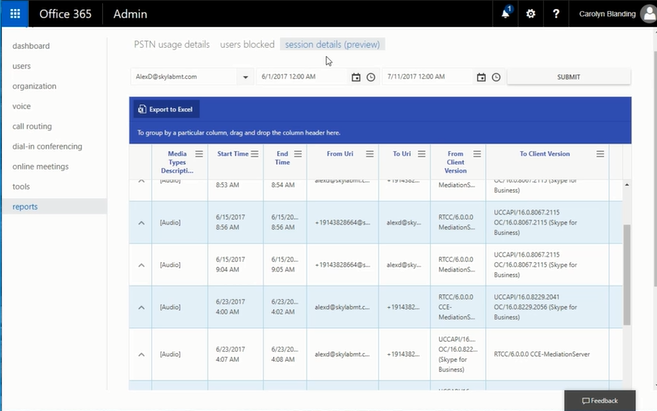Open the settings gear
The image size is (657, 411).
point(530,14)
